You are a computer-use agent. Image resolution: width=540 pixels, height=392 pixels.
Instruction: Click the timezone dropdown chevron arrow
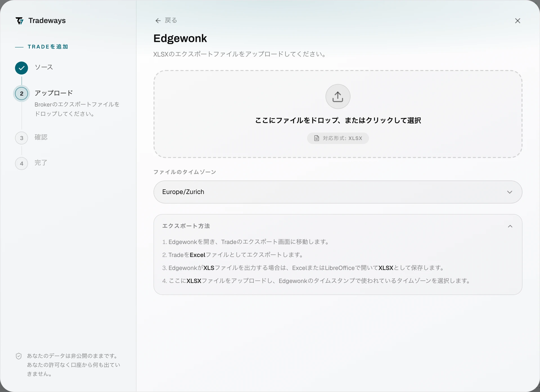click(x=510, y=192)
